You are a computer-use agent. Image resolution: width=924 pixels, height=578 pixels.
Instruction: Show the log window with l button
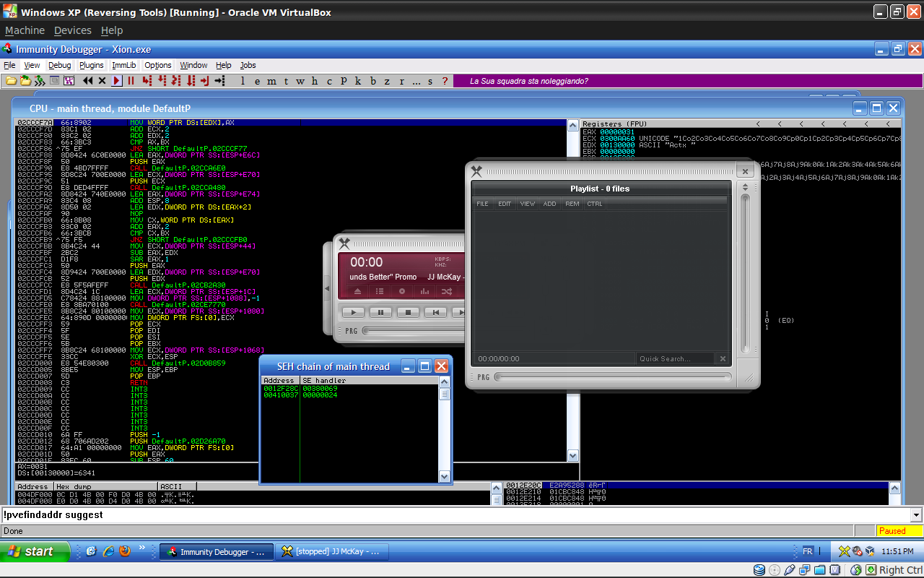click(x=243, y=81)
